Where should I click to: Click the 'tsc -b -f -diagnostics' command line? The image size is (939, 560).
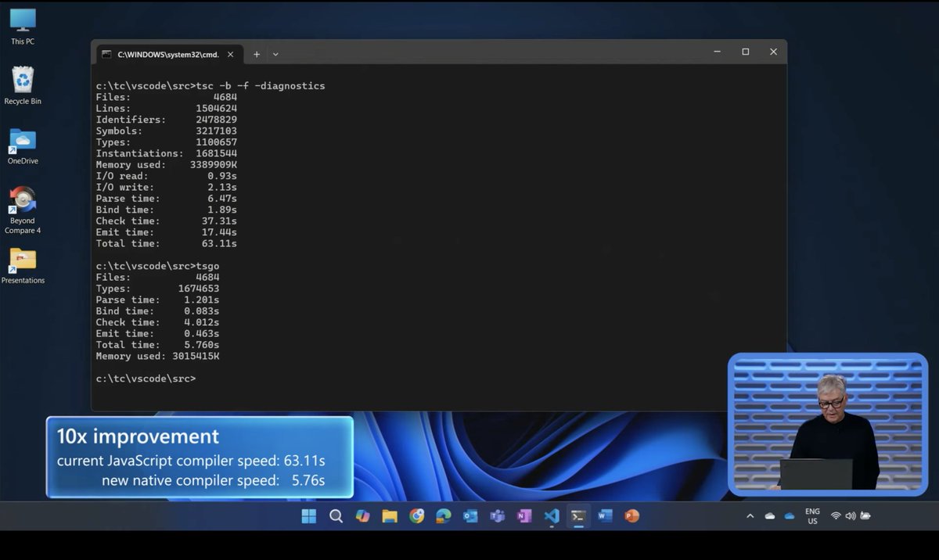(210, 86)
